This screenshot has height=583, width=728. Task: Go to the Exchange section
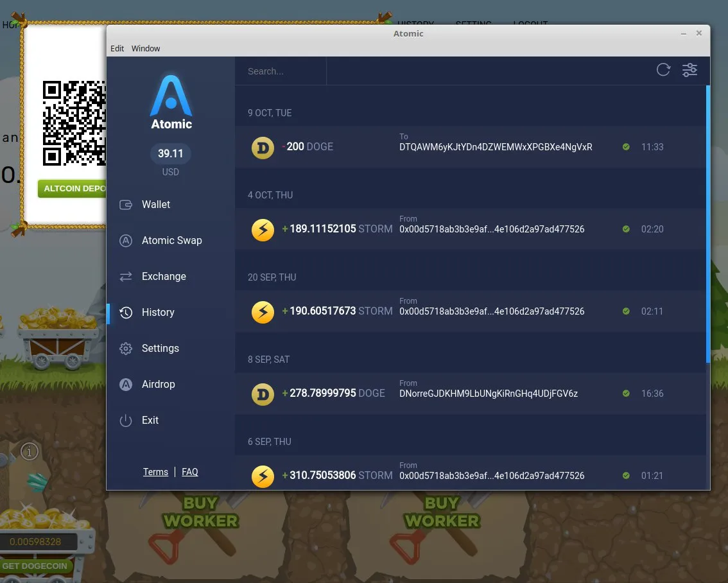(x=164, y=277)
